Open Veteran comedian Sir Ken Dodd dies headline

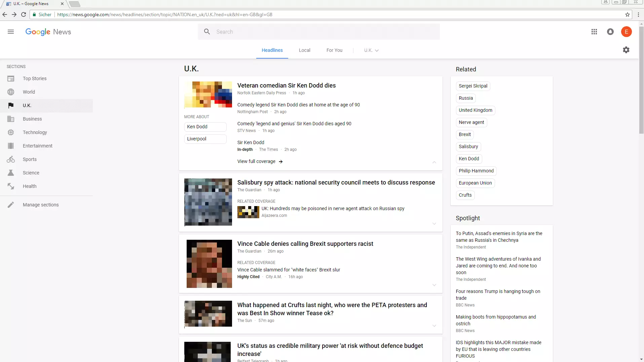click(287, 86)
